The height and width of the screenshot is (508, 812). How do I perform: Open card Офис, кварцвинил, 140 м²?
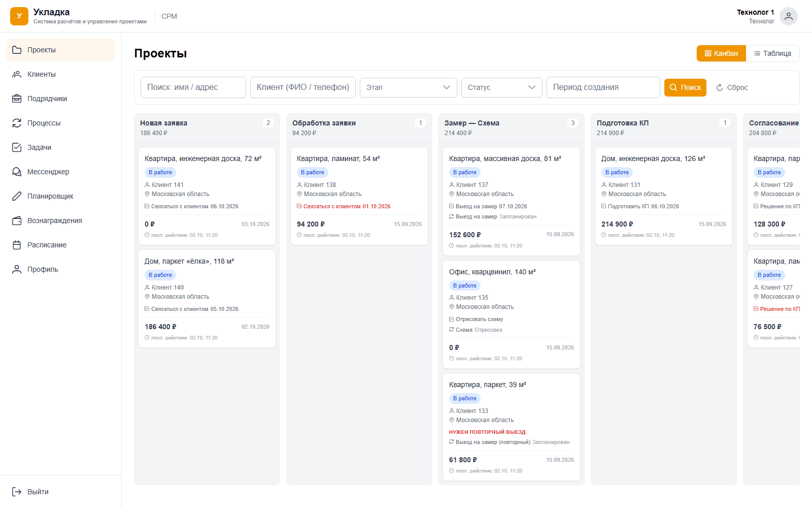pos(512,314)
